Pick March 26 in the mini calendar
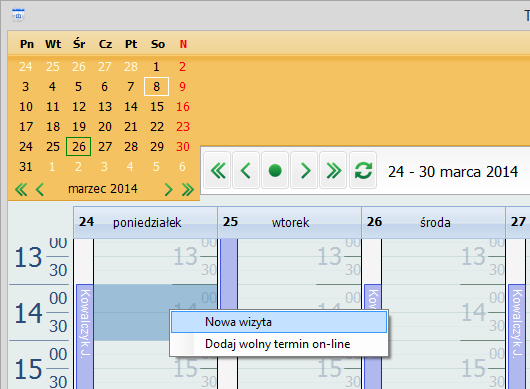This screenshot has height=389, width=530. pyautogui.click(x=78, y=146)
